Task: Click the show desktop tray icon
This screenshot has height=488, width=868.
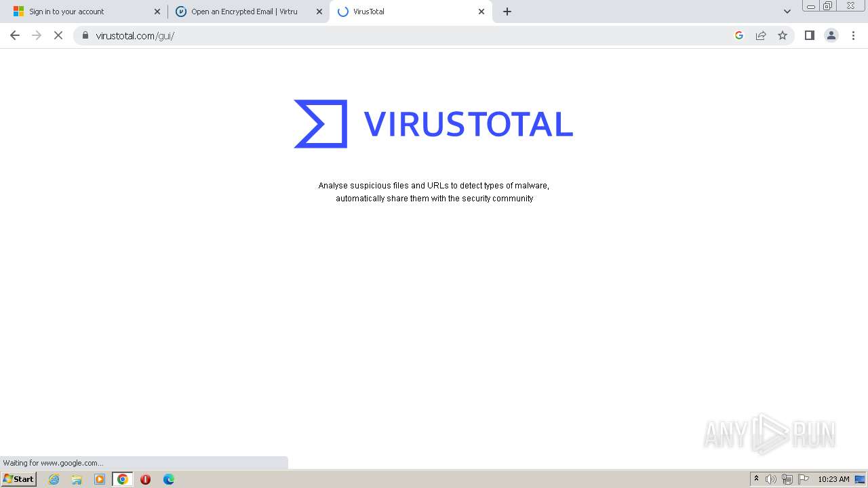Action: click(x=860, y=479)
